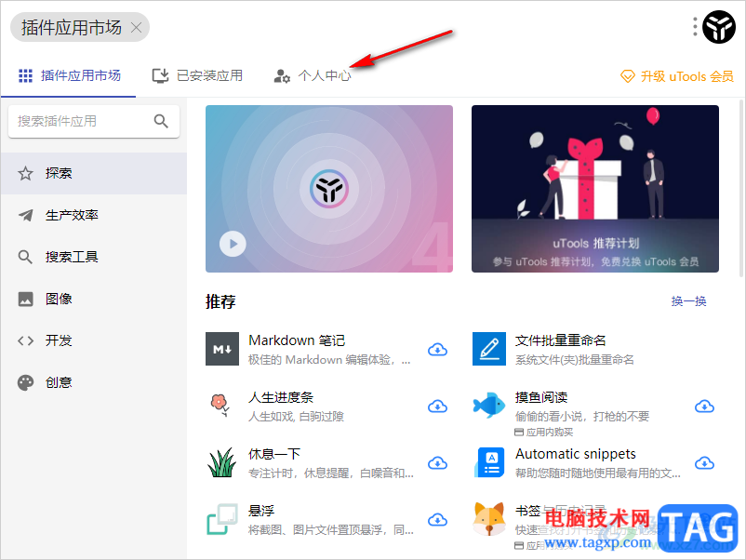Click the Markdown 笔记 title
The height and width of the screenshot is (560, 746).
click(297, 340)
